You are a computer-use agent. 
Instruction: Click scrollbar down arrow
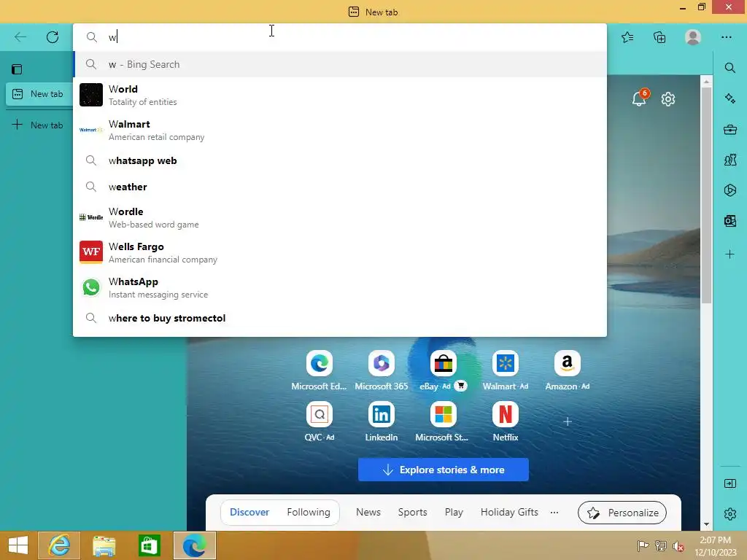pos(706,524)
